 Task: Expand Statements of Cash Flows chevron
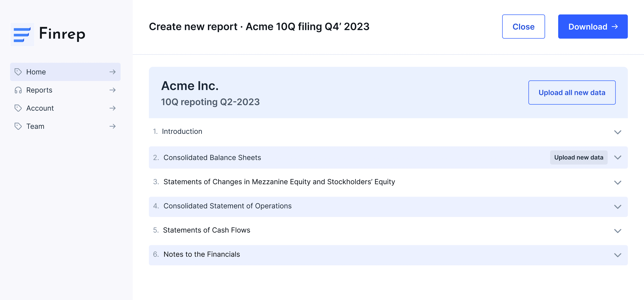click(617, 231)
